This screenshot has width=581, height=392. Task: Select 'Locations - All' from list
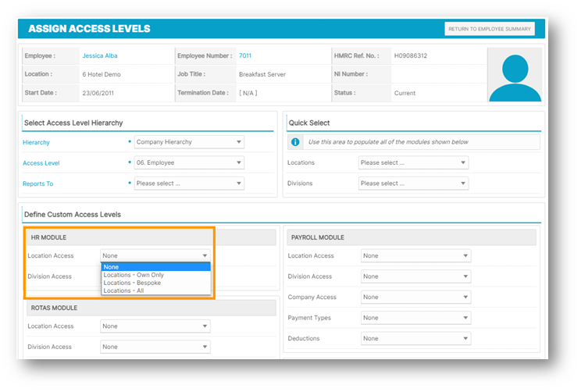coord(123,290)
